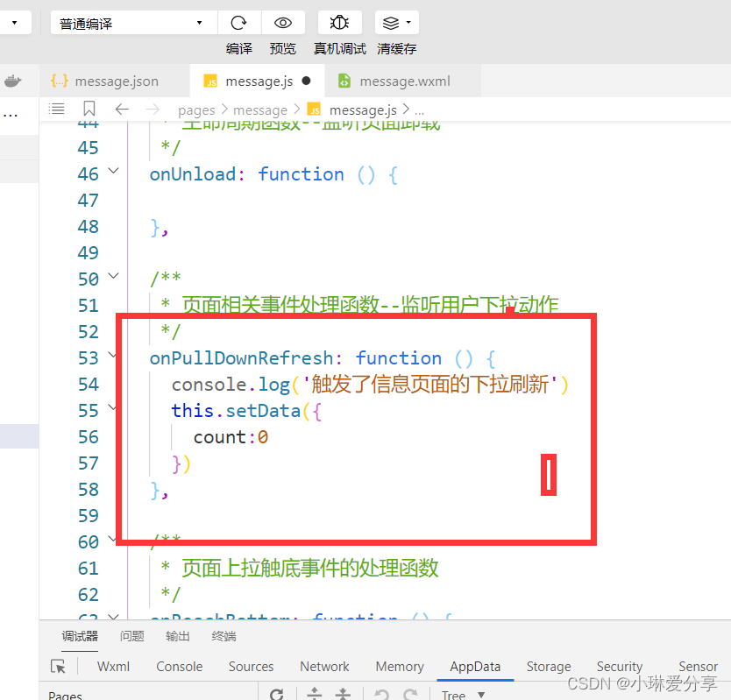
Task: Click the pages breadcrumb item
Action: click(x=196, y=110)
